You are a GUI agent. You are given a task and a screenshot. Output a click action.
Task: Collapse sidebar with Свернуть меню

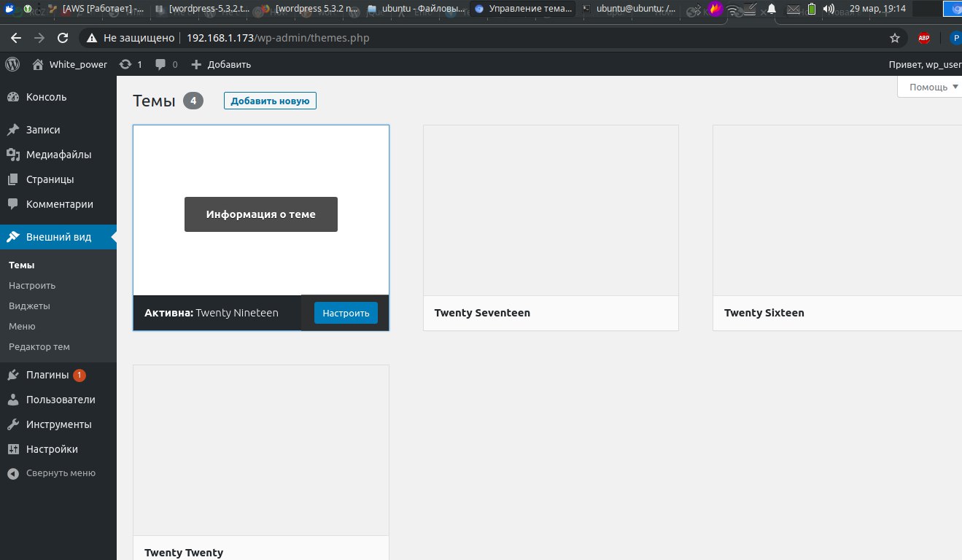tap(58, 473)
